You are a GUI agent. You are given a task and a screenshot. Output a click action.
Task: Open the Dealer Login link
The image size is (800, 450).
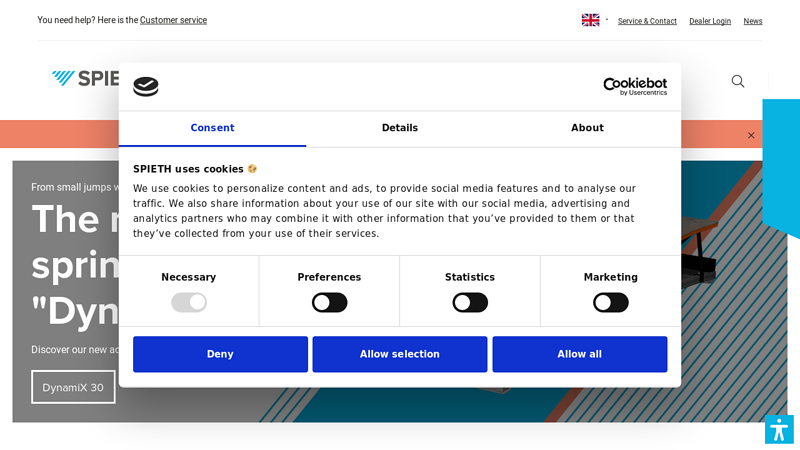710,21
